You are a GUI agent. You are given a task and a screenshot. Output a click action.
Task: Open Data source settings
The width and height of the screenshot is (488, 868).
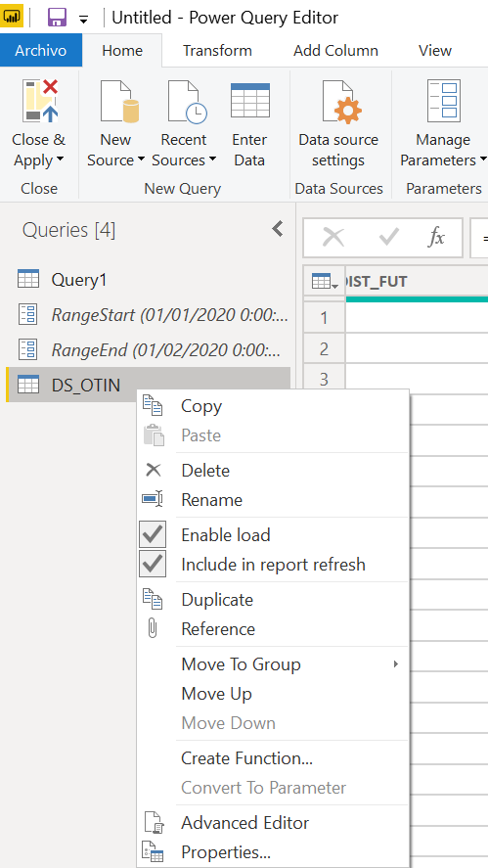(x=338, y=124)
